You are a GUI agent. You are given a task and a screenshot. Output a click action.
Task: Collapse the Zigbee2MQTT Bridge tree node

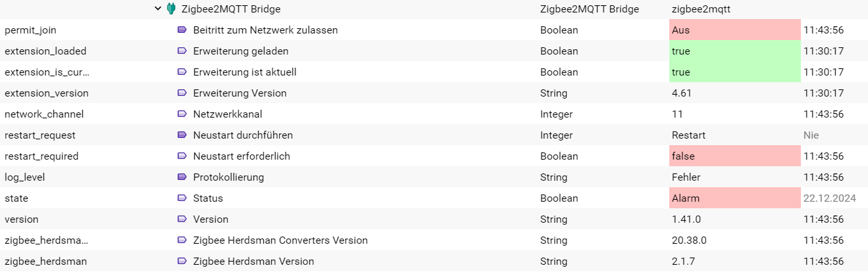[157, 9]
